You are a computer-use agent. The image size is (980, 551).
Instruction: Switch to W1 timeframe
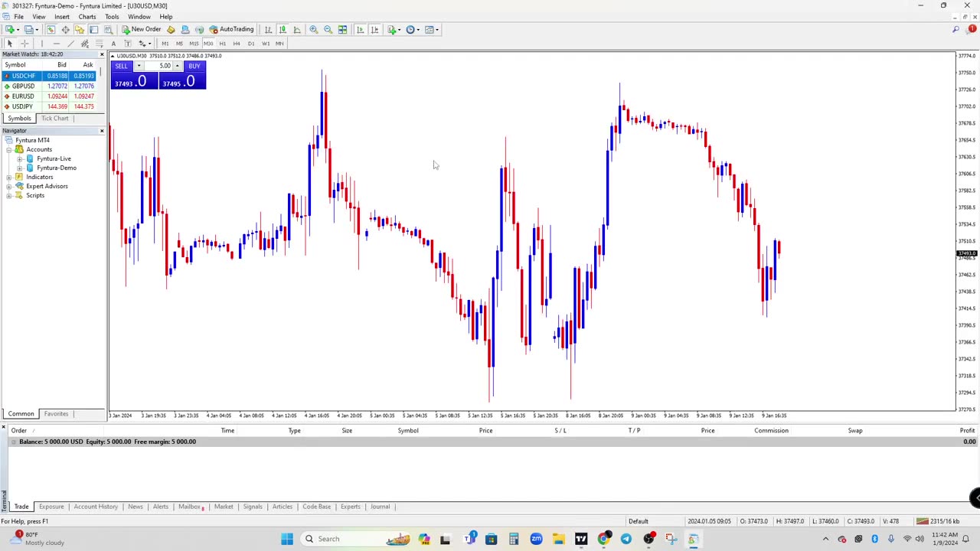click(x=266, y=43)
